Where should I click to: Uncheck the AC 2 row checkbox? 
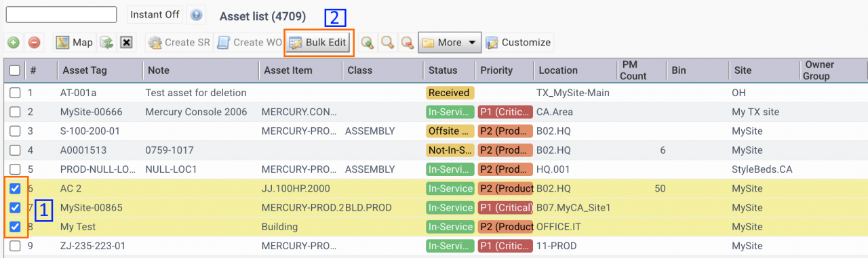15,188
